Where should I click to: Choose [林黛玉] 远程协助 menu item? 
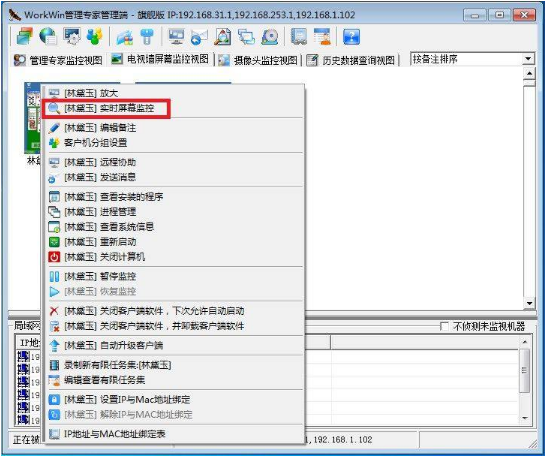coord(173,162)
